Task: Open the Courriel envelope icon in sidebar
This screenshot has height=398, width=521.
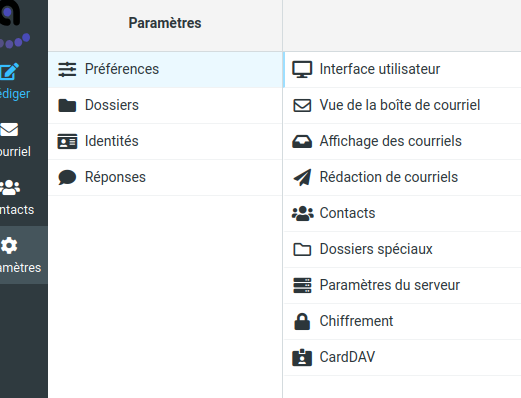Action: click(9, 130)
